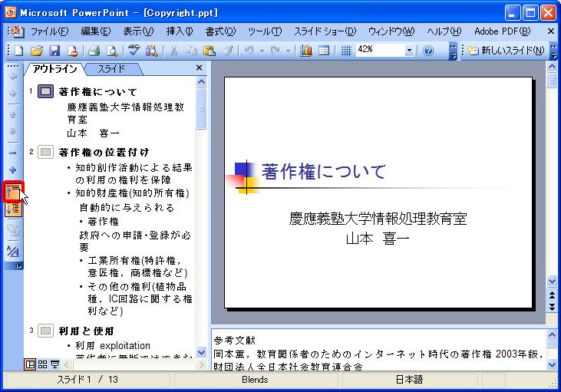The image size is (561, 392).
Task: Expand all outline levels
Action: click(13, 209)
